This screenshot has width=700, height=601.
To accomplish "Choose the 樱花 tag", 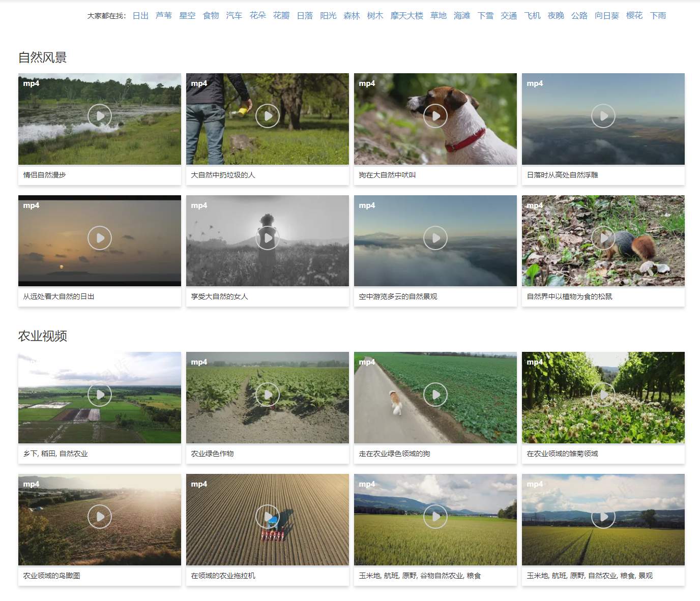I will [x=634, y=16].
